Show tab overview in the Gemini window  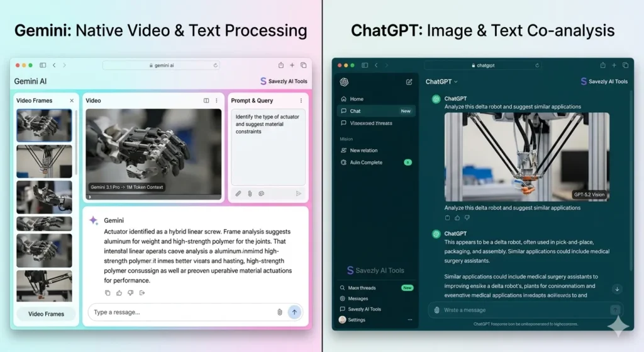pos(304,65)
